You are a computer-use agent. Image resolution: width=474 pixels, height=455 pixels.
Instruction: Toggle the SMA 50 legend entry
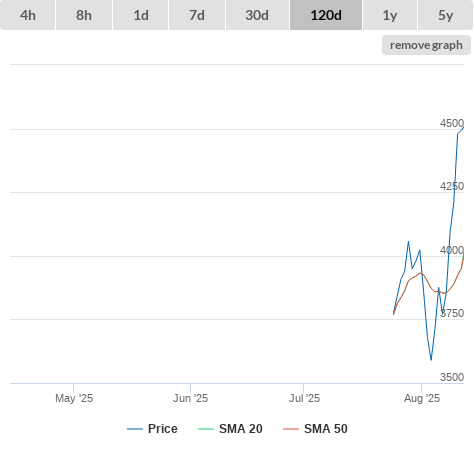tap(315, 429)
